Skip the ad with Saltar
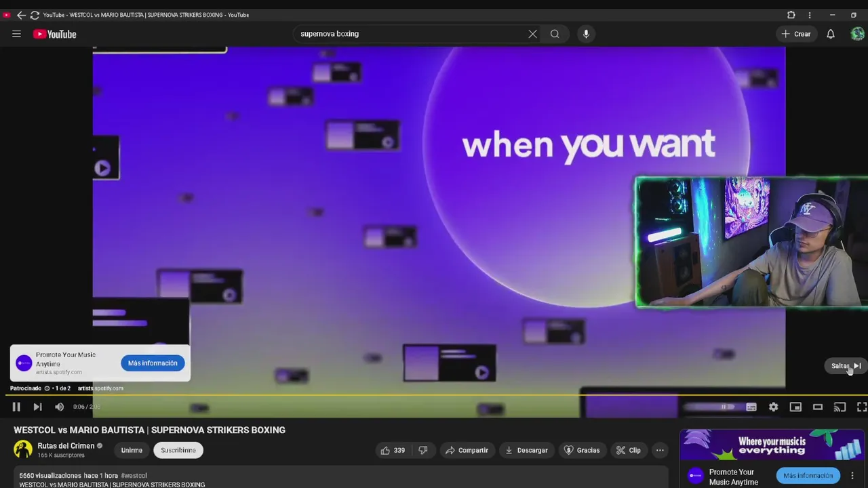Viewport: 868px width, 488px height. (846, 366)
